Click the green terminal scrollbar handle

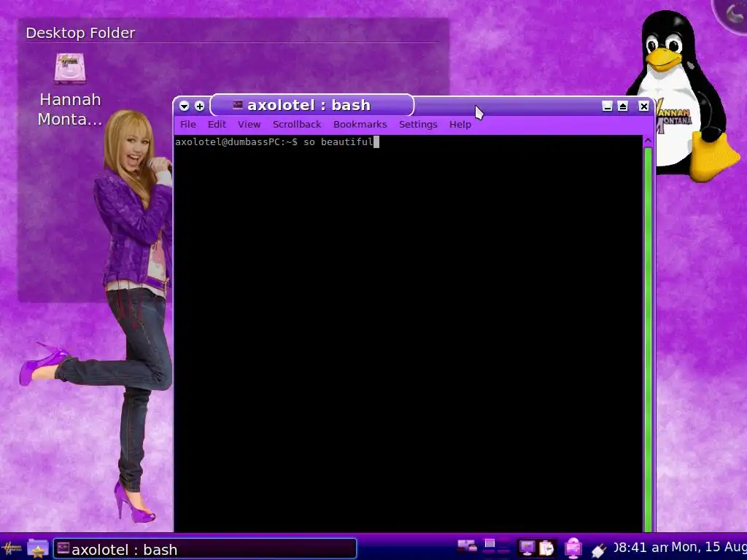(x=648, y=339)
